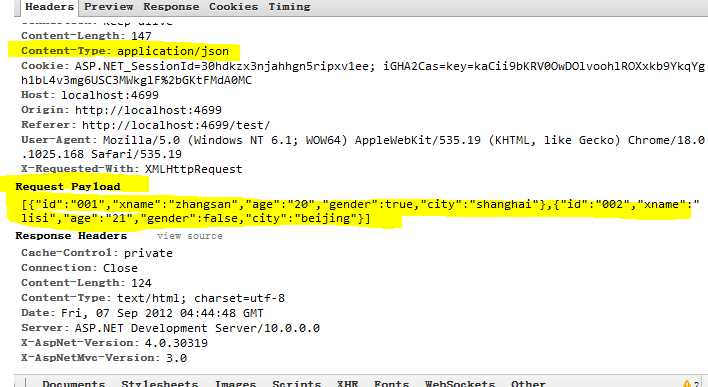
Task: Open the Timing tab
Action: [289, 7]
